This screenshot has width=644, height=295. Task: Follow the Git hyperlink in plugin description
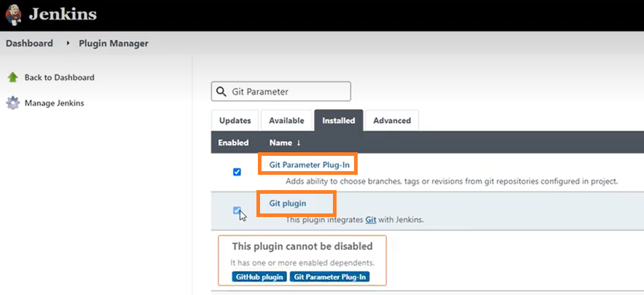371,219
